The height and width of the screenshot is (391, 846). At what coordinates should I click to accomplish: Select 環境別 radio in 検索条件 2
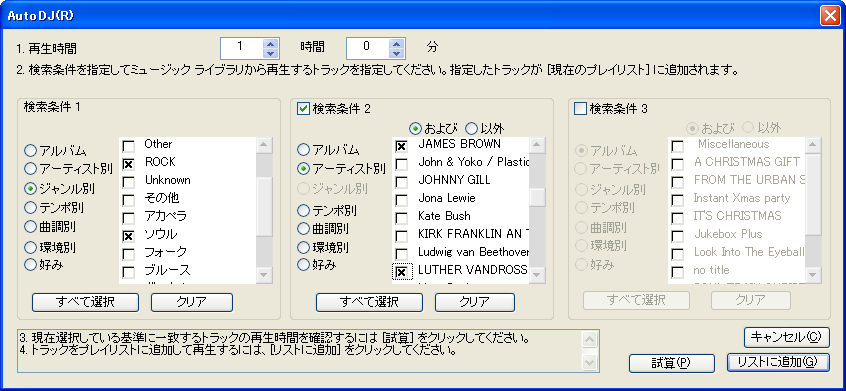click(x=304, y=248)
